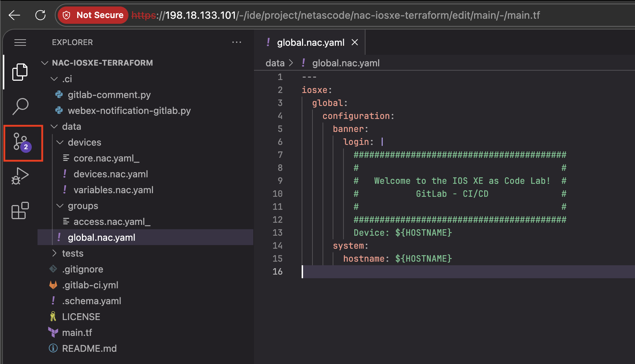This screenshot has height=364, width=635.
Task: Open the Extensions view
Action: point(20,210)
